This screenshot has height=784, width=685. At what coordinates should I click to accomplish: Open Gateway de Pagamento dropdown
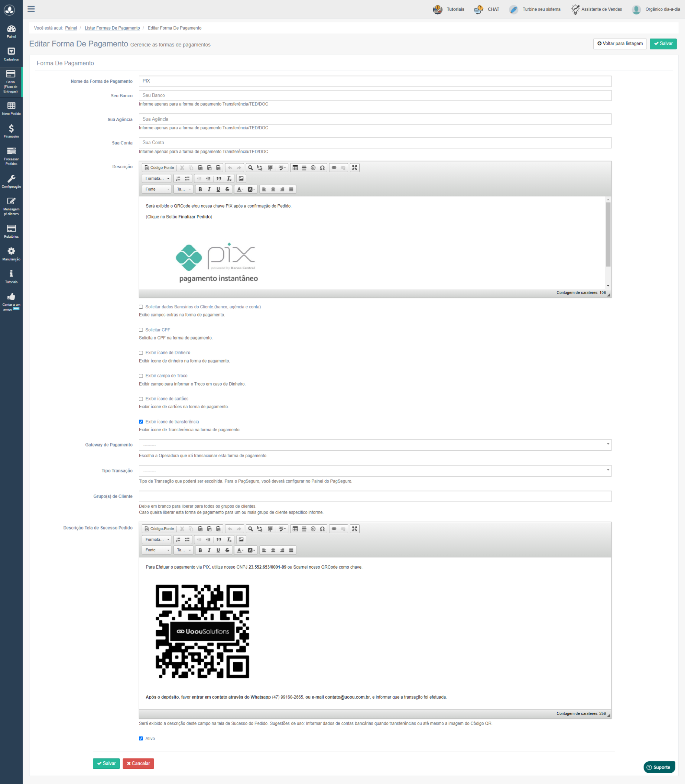click(375, 445)
